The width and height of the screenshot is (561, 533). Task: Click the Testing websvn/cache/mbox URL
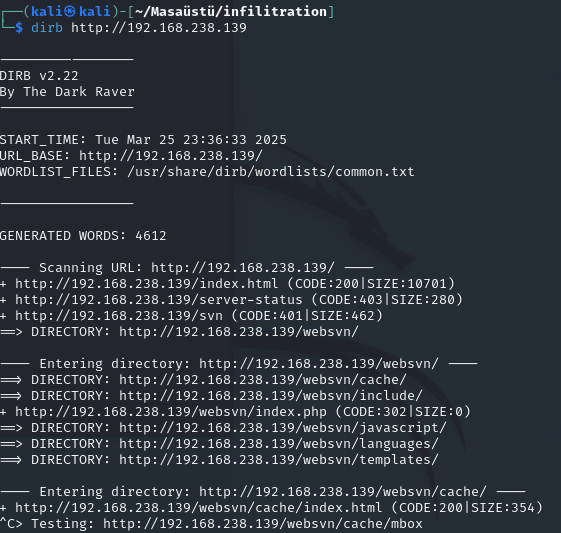point(263,524)
